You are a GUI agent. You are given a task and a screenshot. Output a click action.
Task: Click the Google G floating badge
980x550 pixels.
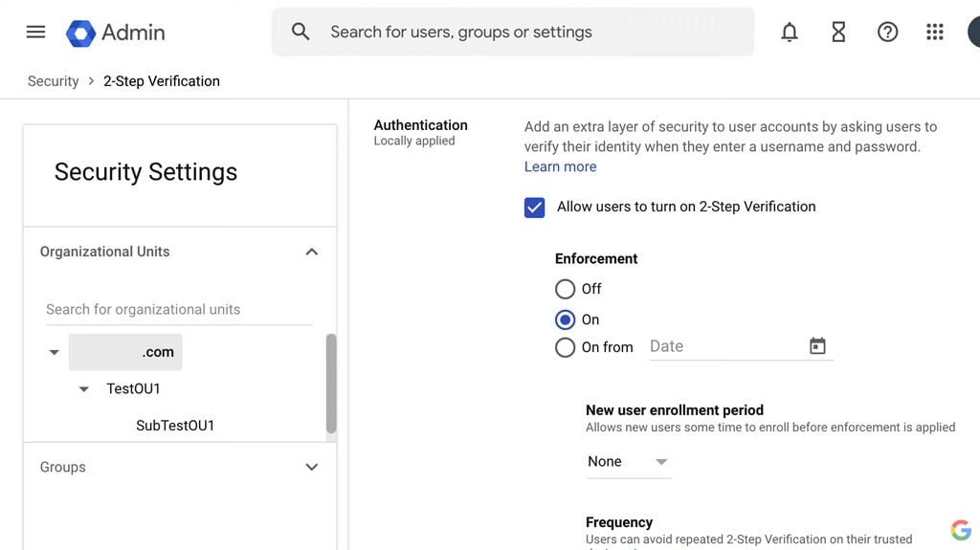click(x=961, y=530)
